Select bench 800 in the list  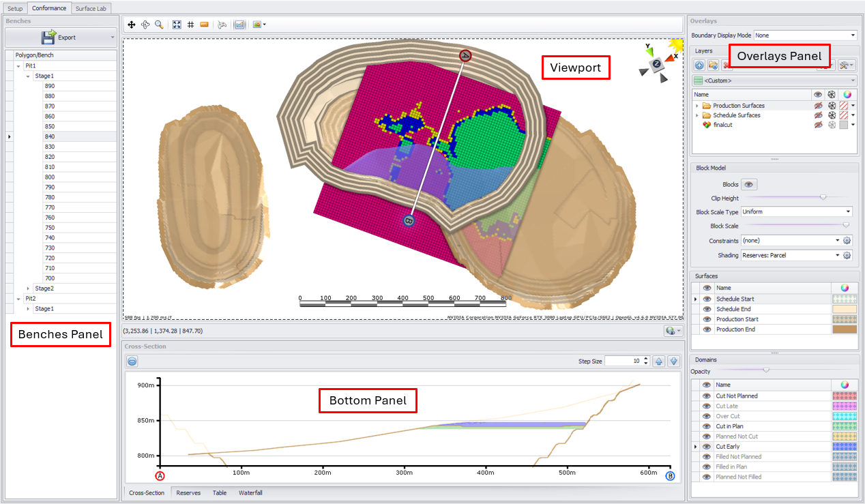click(50, 177)
